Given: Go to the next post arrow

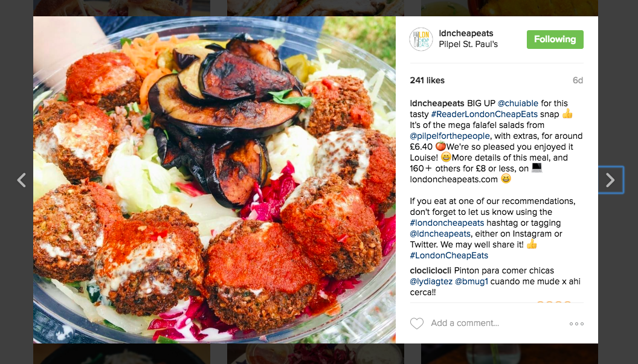Looking at the screenshot, I should [x=610, y=180].
